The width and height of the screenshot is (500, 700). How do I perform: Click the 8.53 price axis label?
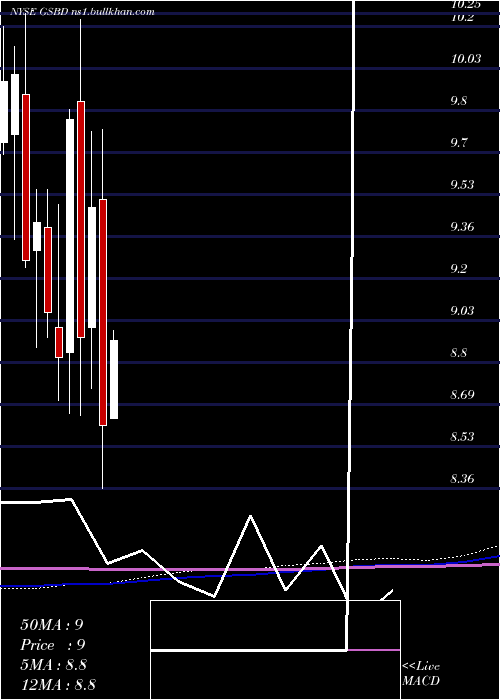coord(462,436)
